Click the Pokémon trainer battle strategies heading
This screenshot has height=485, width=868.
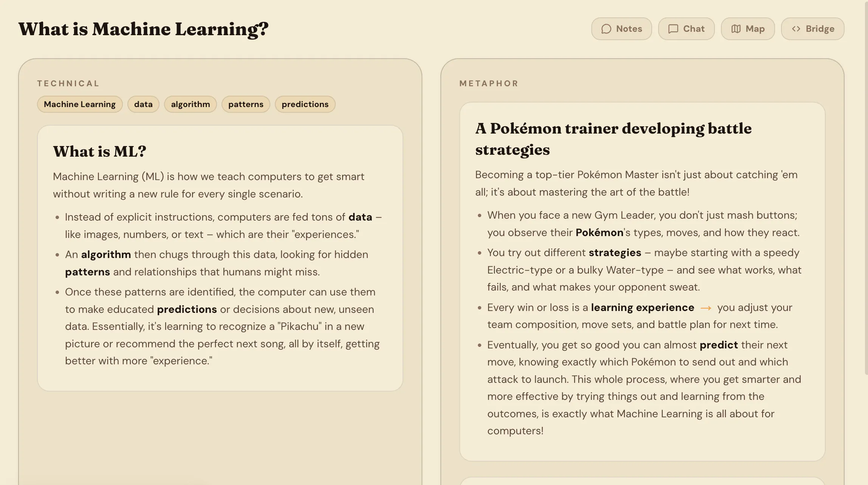613,139
